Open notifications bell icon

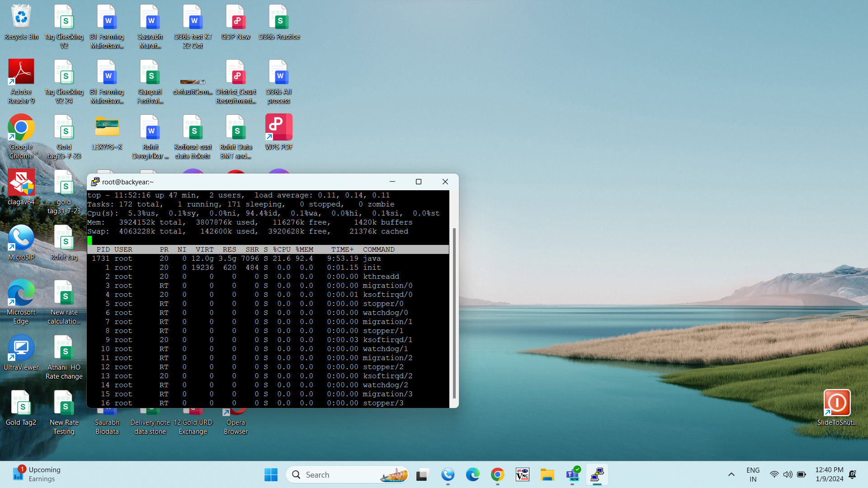pos(853,474)
